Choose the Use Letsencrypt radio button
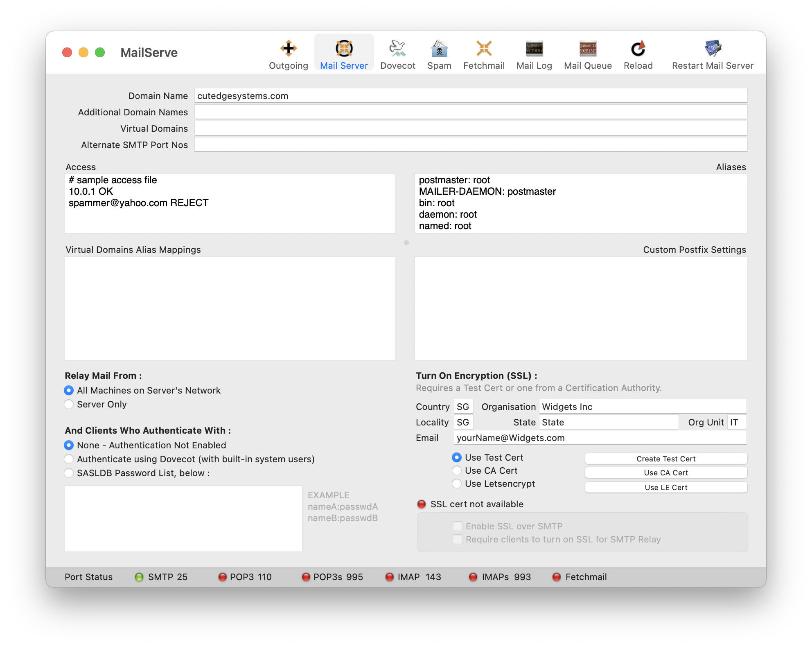The height and width of the screenshot is (648, 812). [457, 484]
